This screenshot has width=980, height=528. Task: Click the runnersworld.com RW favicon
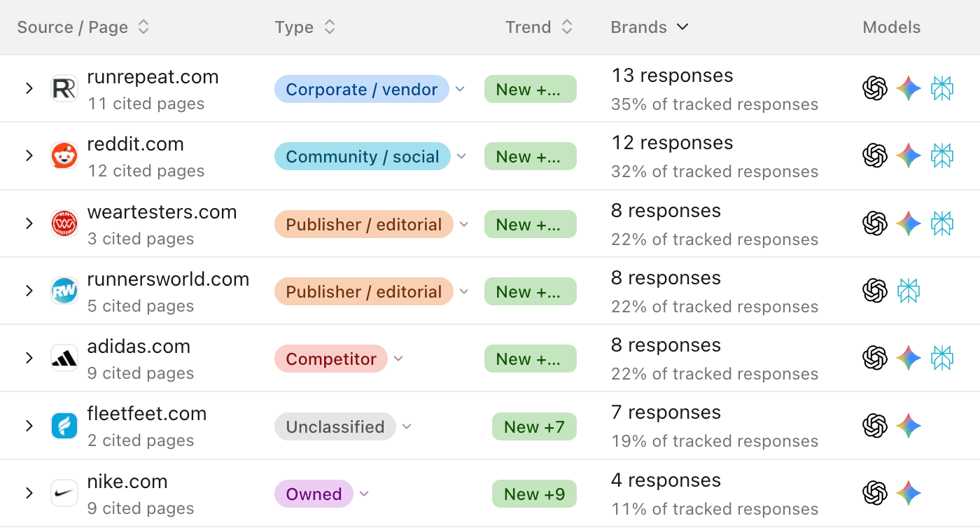[x=64, y=291]
